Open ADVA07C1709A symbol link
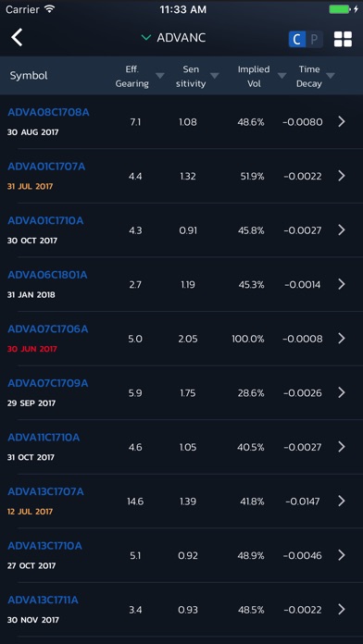This screenshot has width=363, height=644. click(47, 384)
